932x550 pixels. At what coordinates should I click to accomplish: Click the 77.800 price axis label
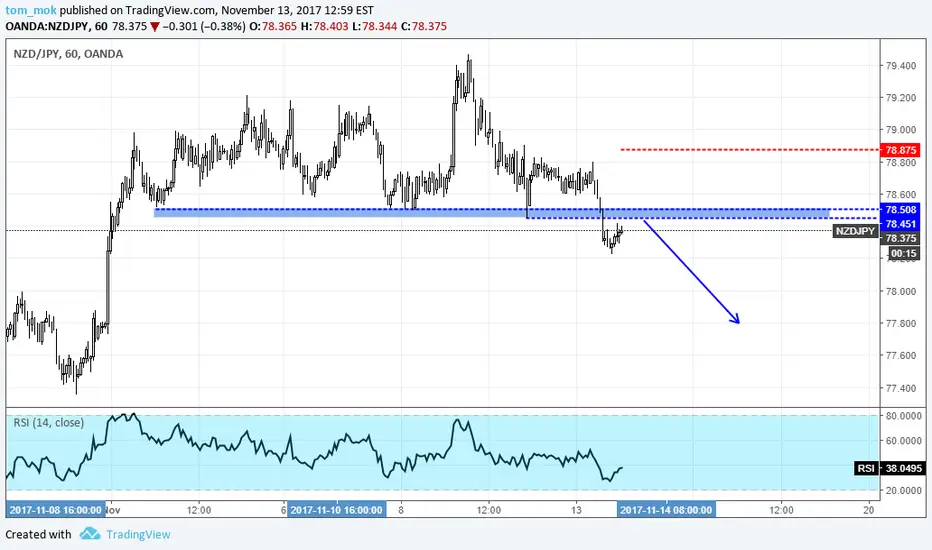coord(900,324)
